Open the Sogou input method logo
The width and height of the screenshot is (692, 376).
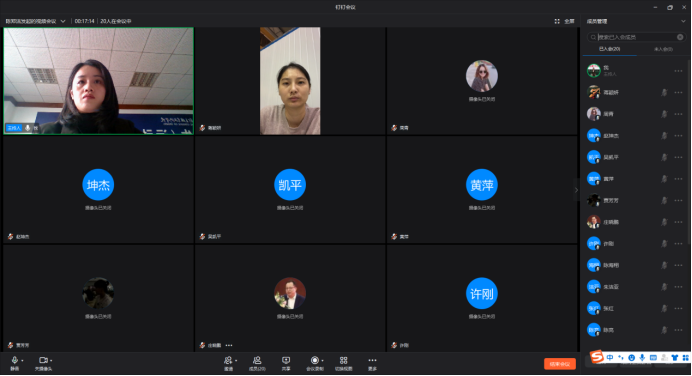pos(597,357)
